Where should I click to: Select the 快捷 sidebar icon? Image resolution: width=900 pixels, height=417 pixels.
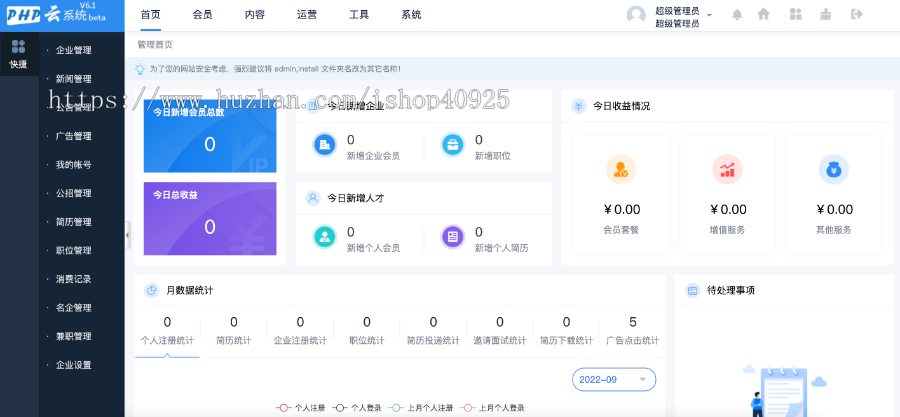[19, 54]
